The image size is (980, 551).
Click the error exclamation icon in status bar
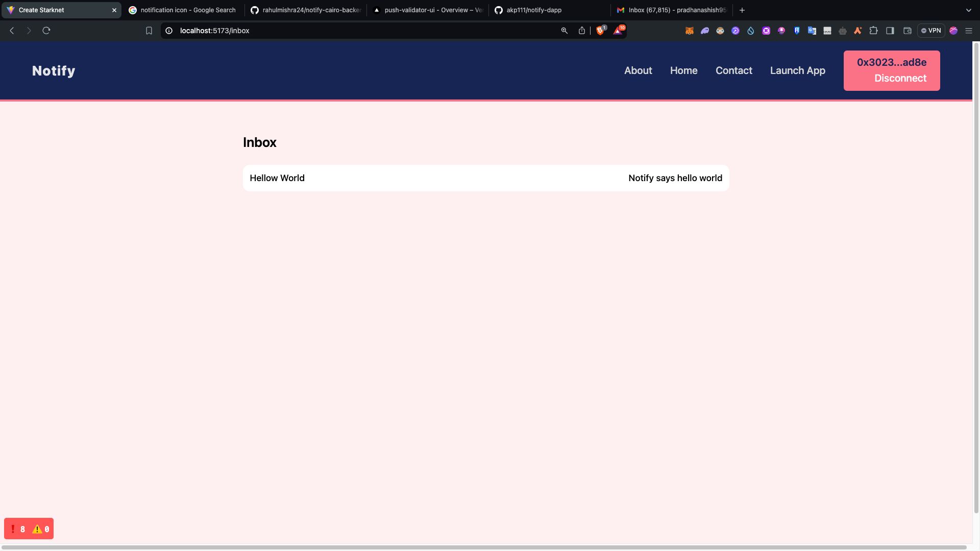pos(13,529)
